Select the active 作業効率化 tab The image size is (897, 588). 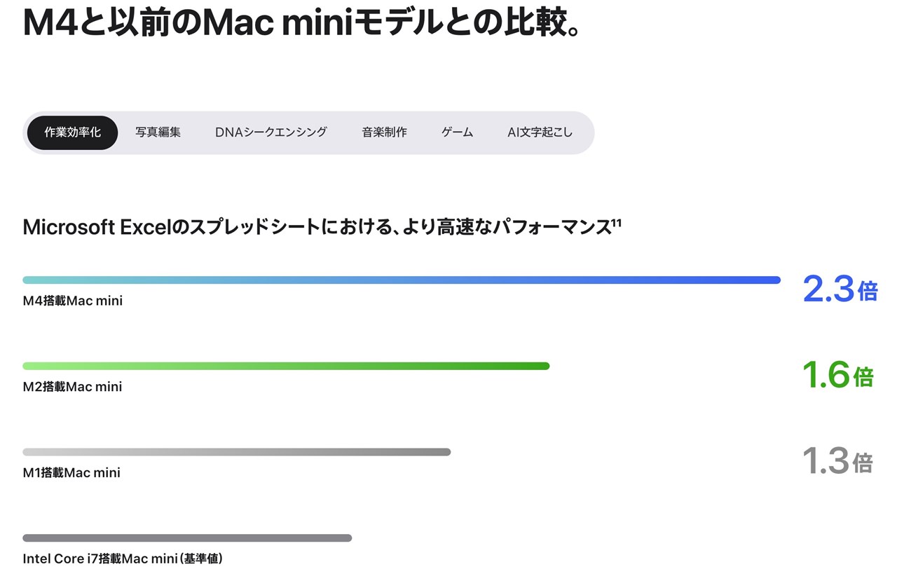72,132
